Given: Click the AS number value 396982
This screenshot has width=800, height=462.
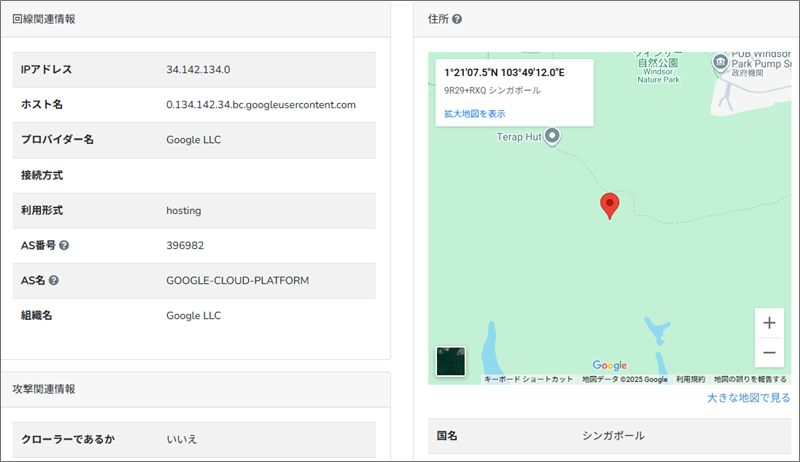Looking at the screenshot, I should pos(185,245).
